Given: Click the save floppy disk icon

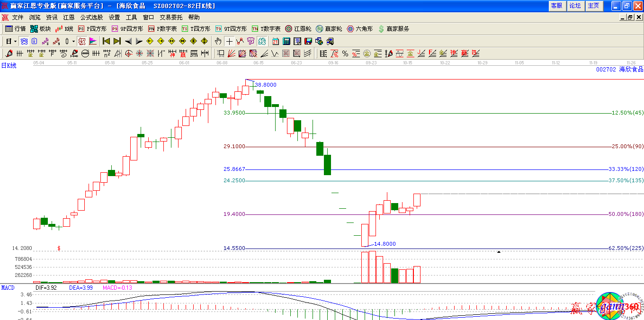Looking at the screenshot, I should tap(308, 41).
